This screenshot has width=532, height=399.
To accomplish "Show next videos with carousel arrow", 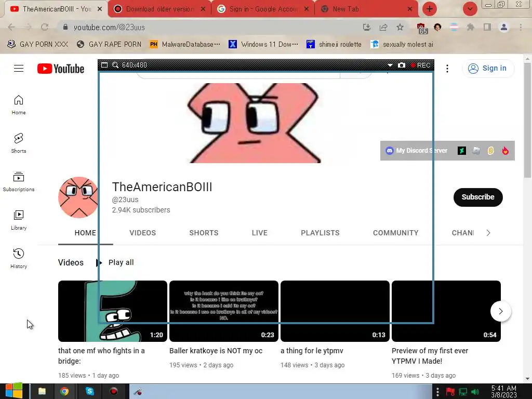I will (500, 311).
